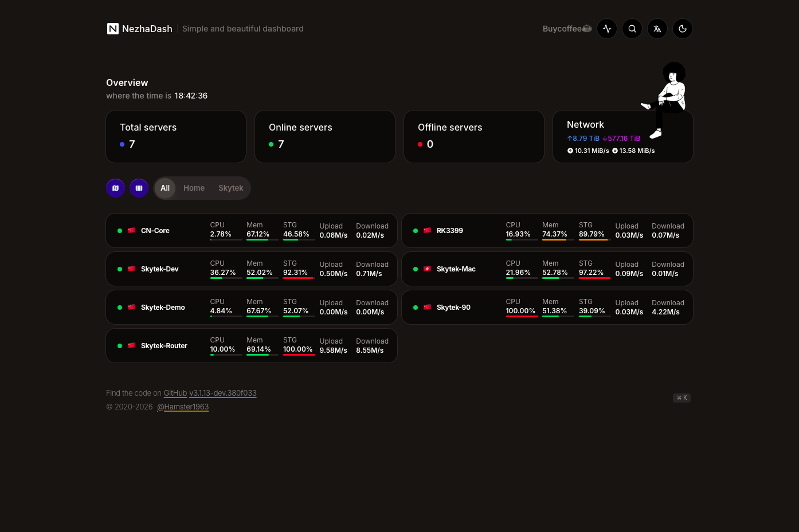Open the Skytek-Router server row
799x532 pixels.
(252, 346)
